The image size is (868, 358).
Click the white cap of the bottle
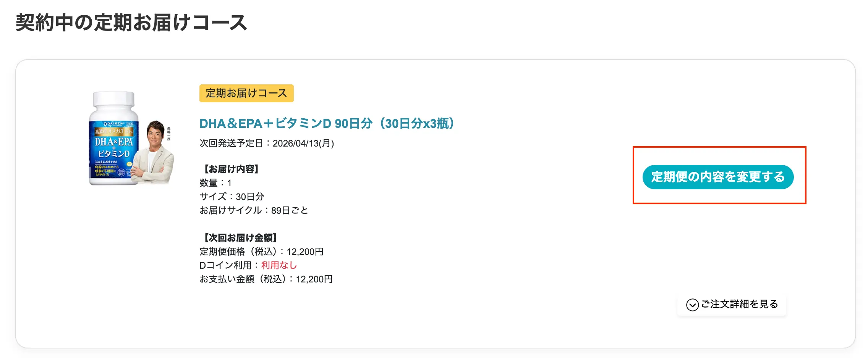pyautogui.click(x=114, y=100)
